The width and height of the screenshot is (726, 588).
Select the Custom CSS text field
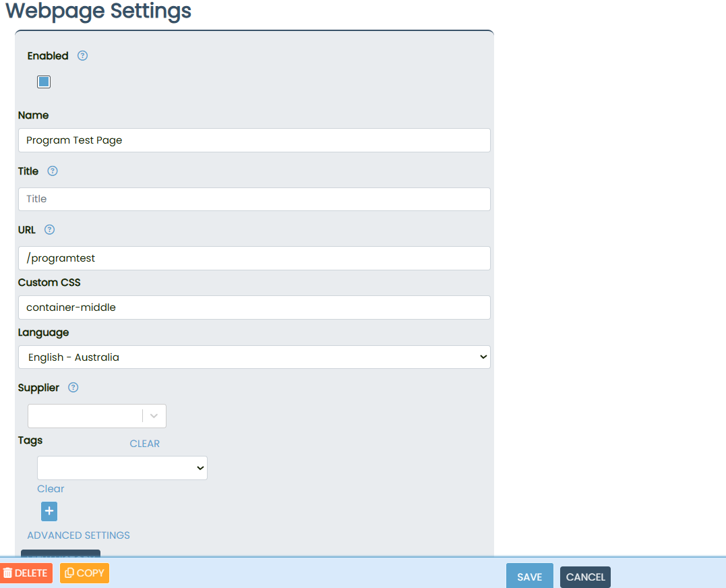tap(254, 307)
